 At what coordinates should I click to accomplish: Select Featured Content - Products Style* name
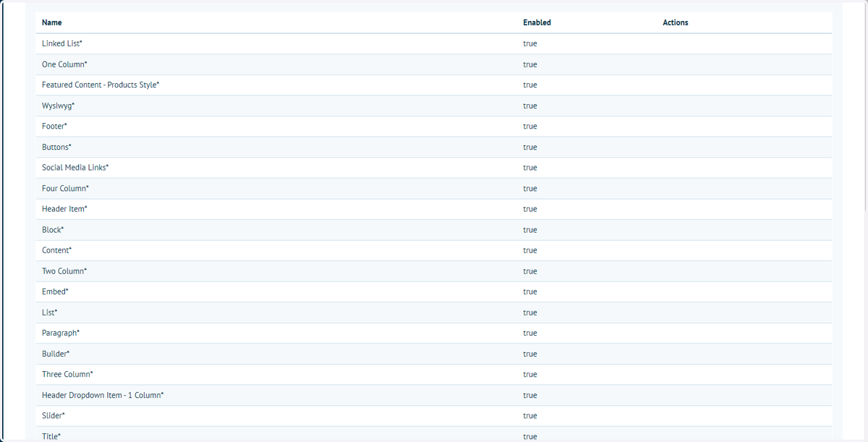101,85
